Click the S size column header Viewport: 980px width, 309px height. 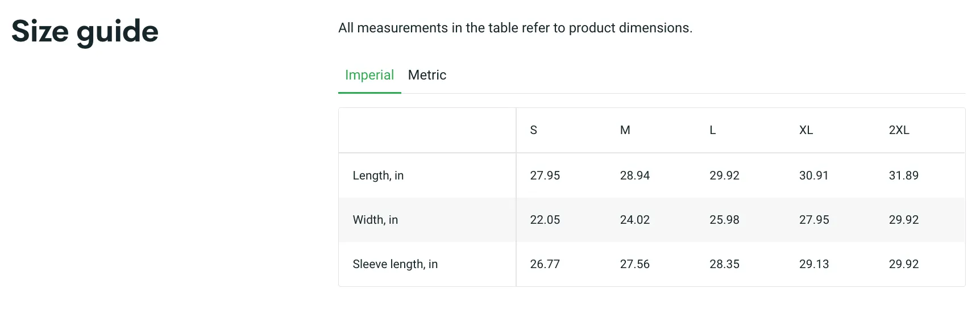(x=533, y=130)
